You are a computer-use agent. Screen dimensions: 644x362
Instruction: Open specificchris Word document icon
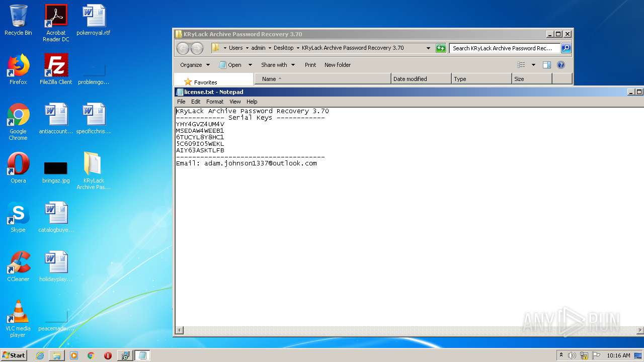pyautogui.click(x=94, y=119)
